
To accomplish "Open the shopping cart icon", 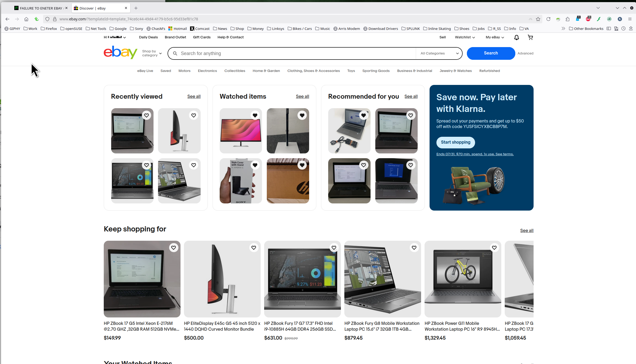I will pos(530,38).
